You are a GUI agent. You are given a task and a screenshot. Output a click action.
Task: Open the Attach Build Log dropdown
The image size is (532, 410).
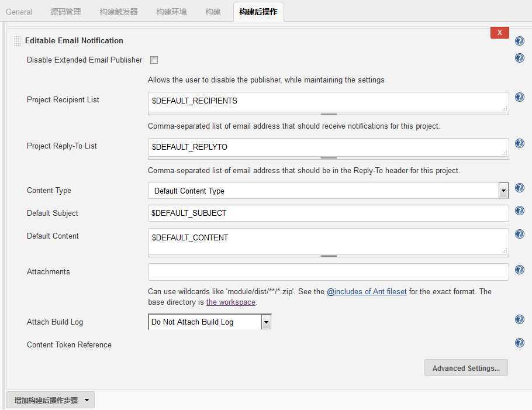tap(210, 322)
